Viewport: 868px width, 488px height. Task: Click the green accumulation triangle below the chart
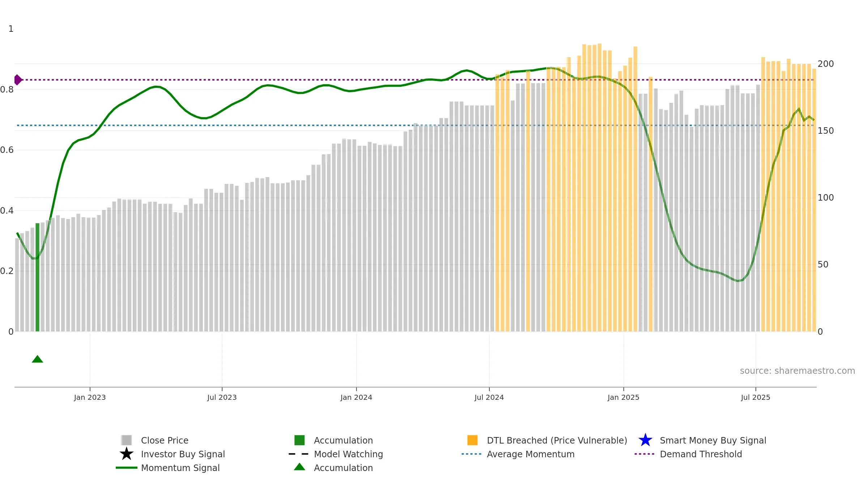pyautogui.click(x=37, y=359)
